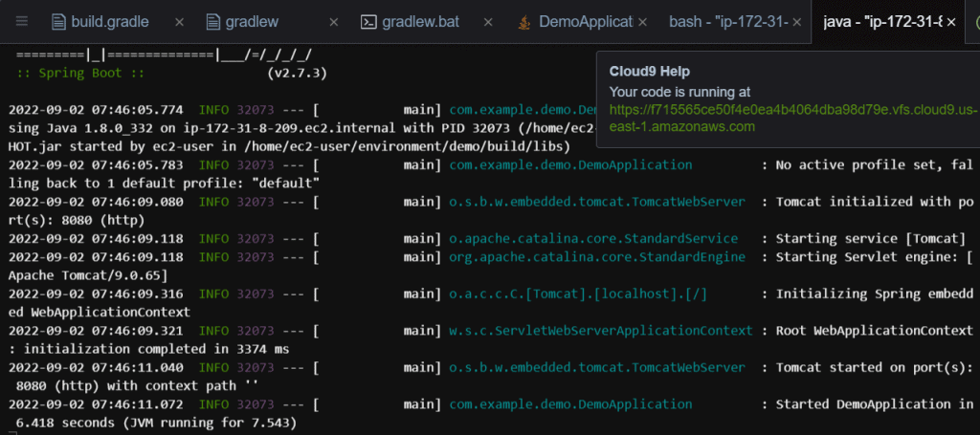Viewport: 980px width, 435px height.
Task: Click the Java icon on DemoApplicat tab
Action: [x=523, y=21]
